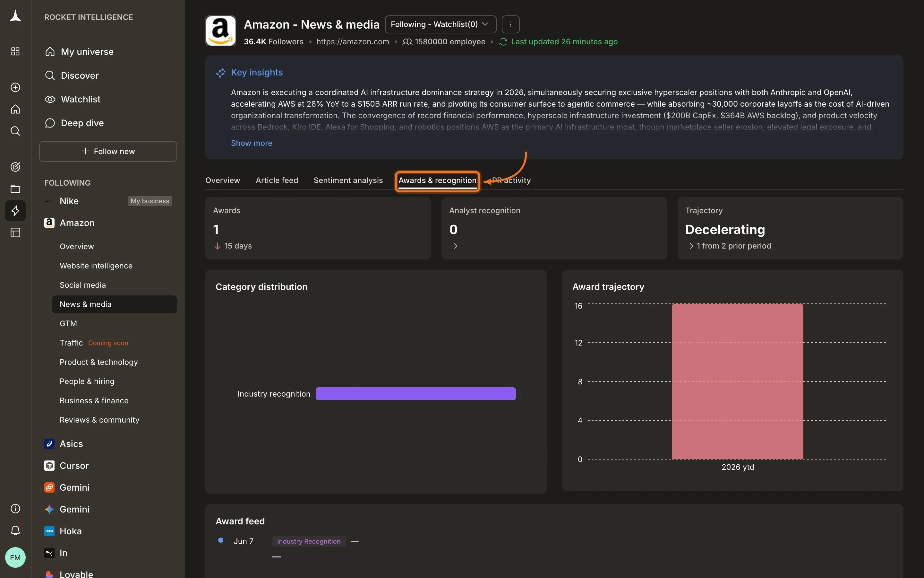Screen dimensions: 924x578
Task: Click the home icon in the narrow rail
Action: [x=15, y=109]
